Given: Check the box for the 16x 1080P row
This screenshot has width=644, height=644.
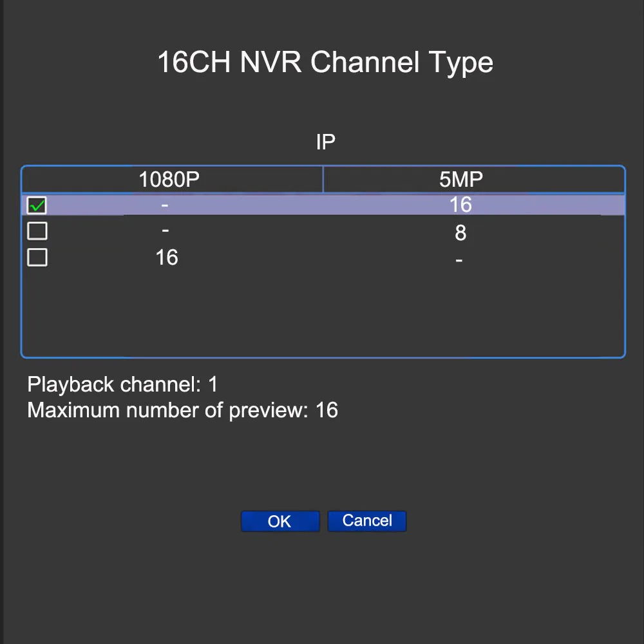Looking at the screenshot, I should 37,257.
